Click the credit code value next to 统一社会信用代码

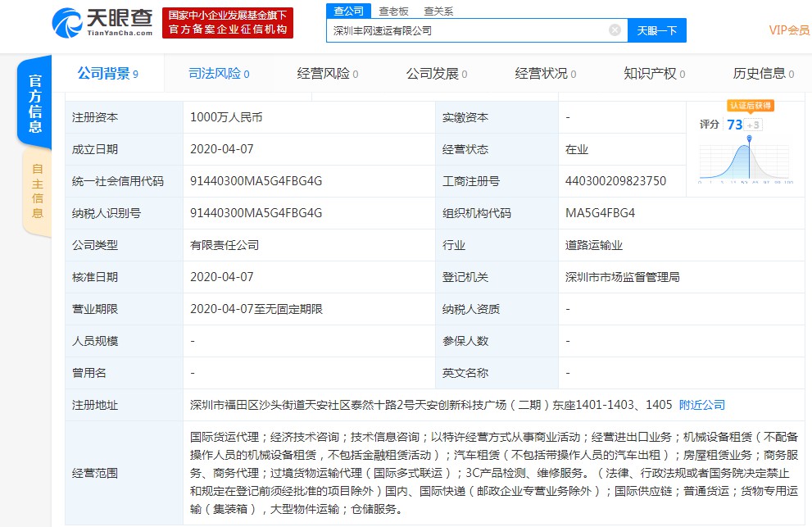[x=256, y=181]
